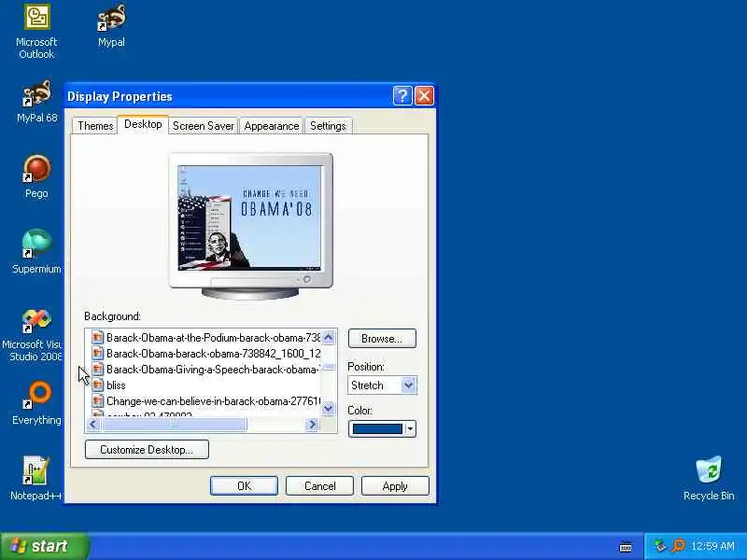Open the Settings tab
The width and height of the screenshot is (747, 560).
tap(328, 126)
